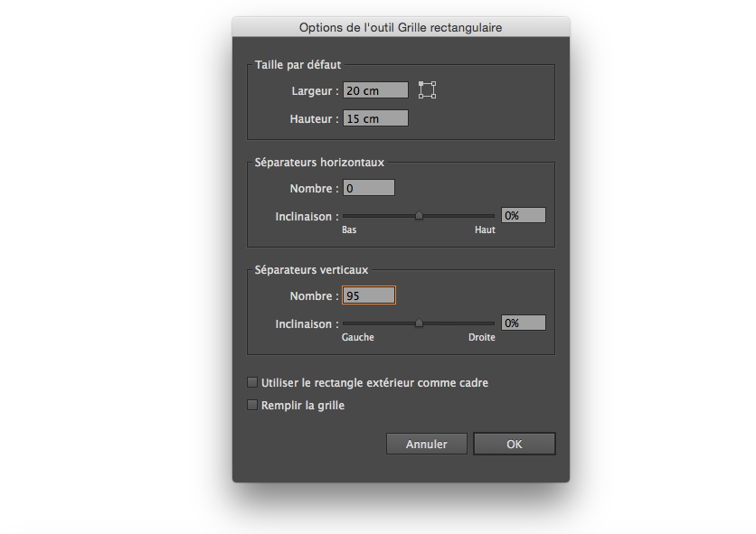The image size is (756, 534).
Task: Focus the Hauteur field showing 15 cm
Action: (x=375, y=118)
